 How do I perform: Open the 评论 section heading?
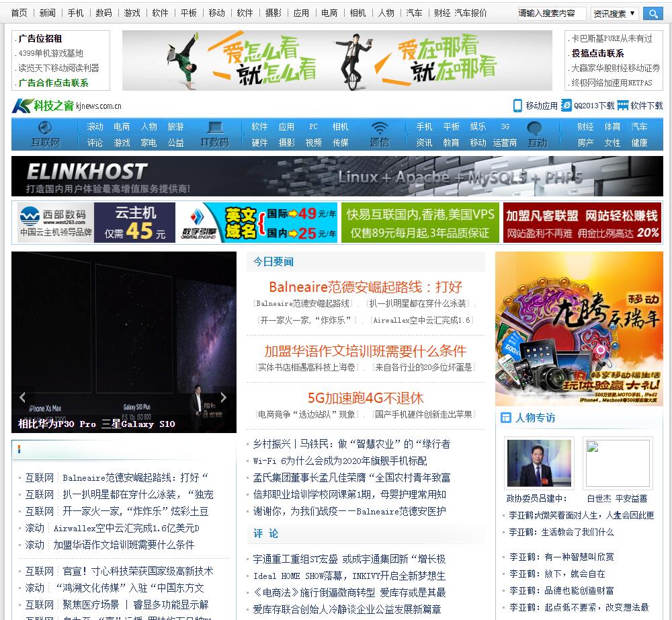(265, 533)
